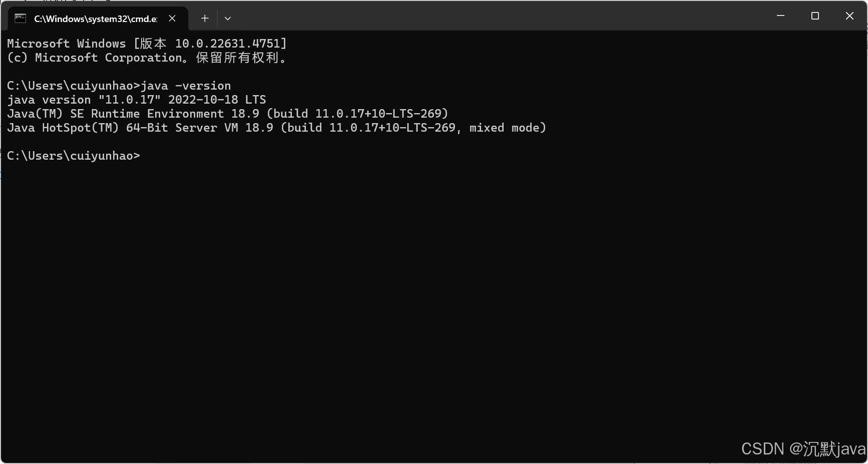Close the cmd.exe tab

(172, 19)
